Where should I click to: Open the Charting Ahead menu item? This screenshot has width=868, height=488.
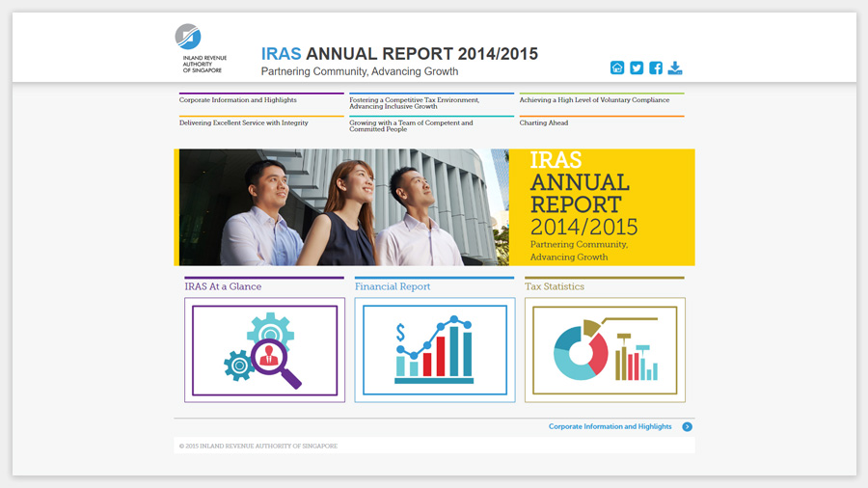544,122
